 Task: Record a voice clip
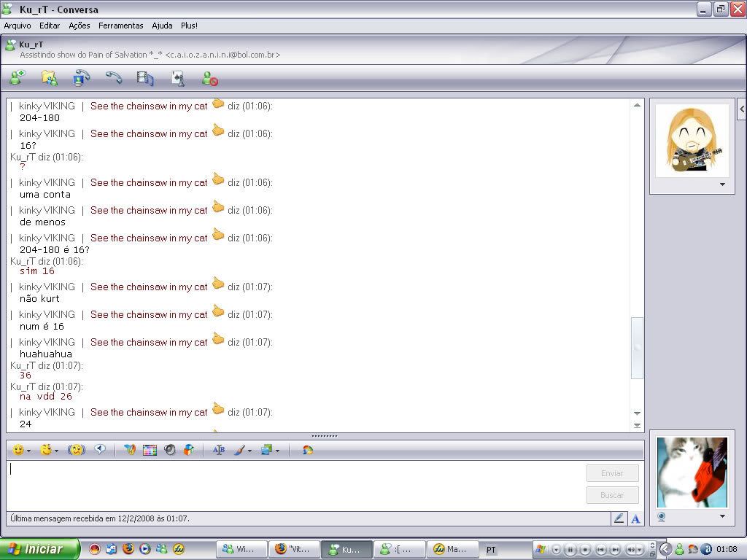(x=99, y=449)
